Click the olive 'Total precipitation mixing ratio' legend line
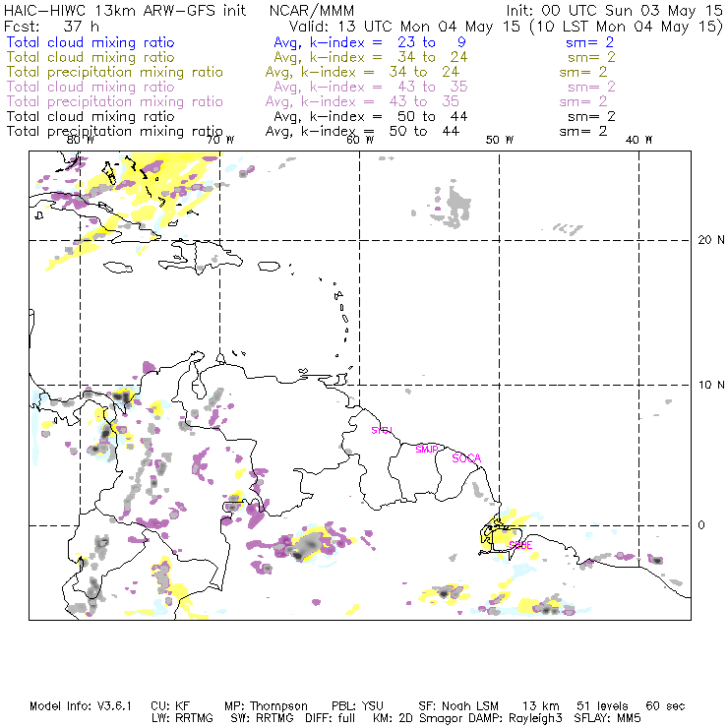Screen dimensions: 728x728 (x=115, y=73)
